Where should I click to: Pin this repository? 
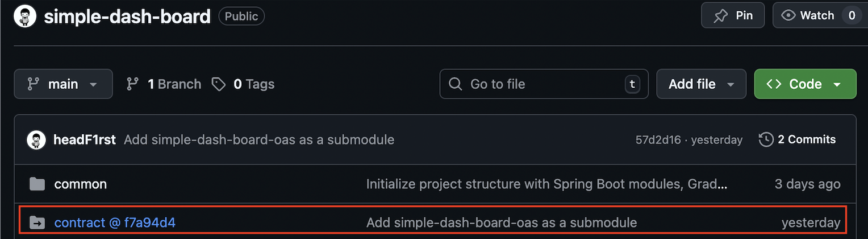[733, 15]
